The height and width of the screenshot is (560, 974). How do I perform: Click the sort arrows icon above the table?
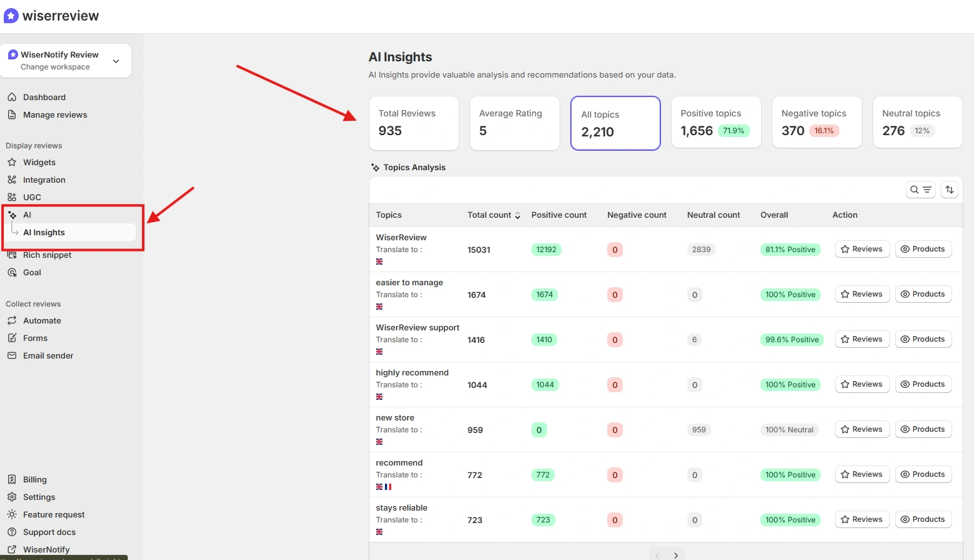[949, 189]
